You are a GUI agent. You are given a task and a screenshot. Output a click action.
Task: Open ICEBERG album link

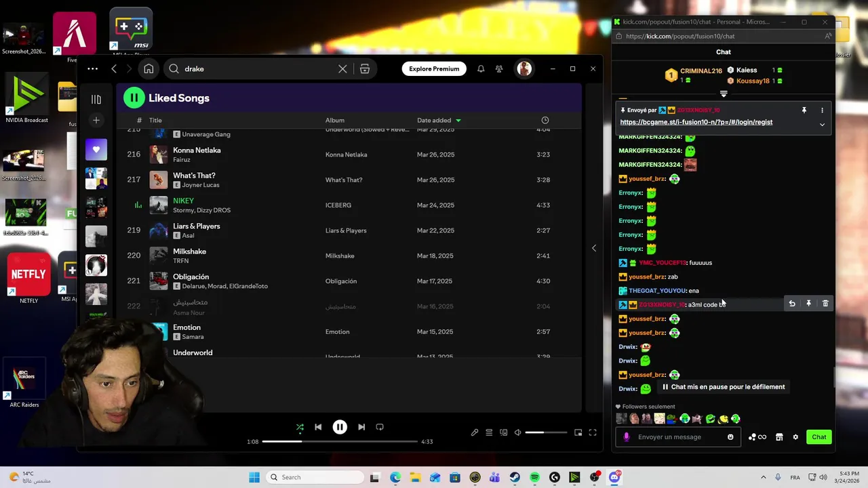click(338, 205)
